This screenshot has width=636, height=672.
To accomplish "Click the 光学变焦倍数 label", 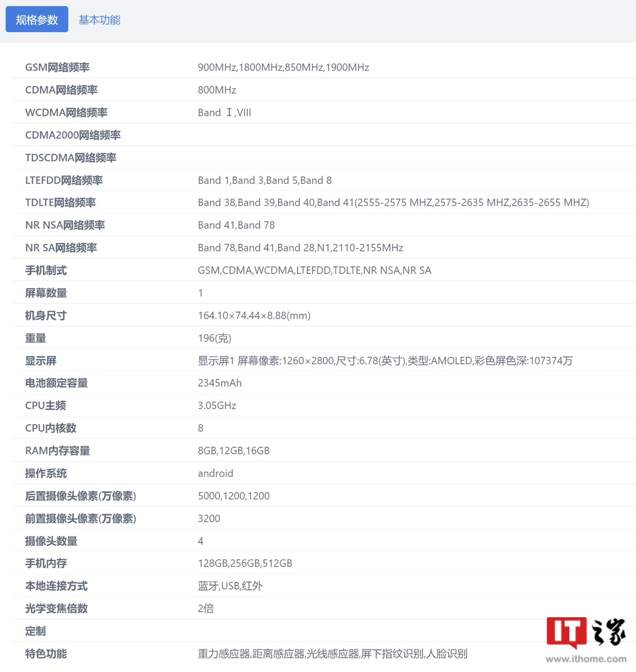I will 57,608.
